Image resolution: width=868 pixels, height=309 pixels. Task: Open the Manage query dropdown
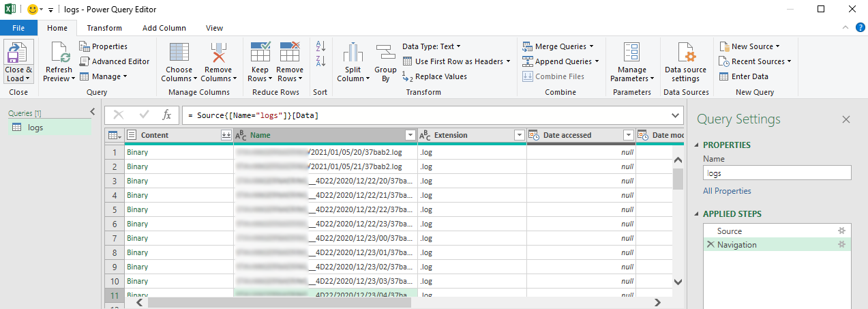tap(104, 76)
